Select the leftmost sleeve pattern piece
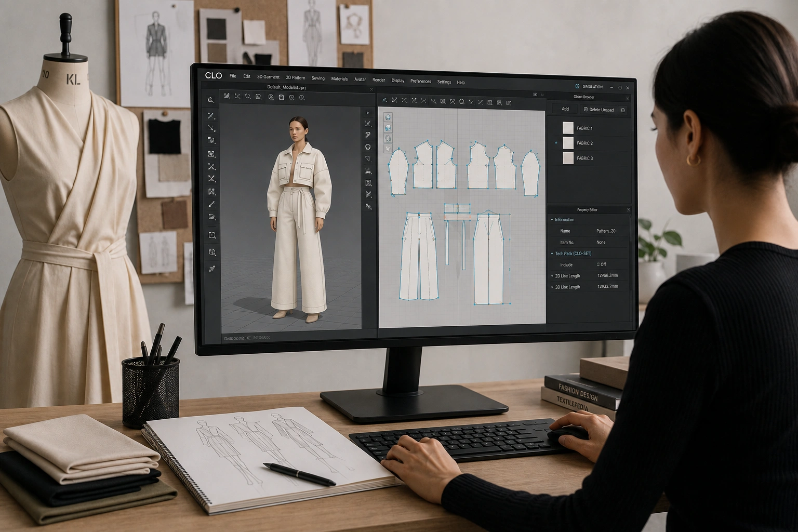The height and width of the screenshot is (532, 798). (398, 172)
